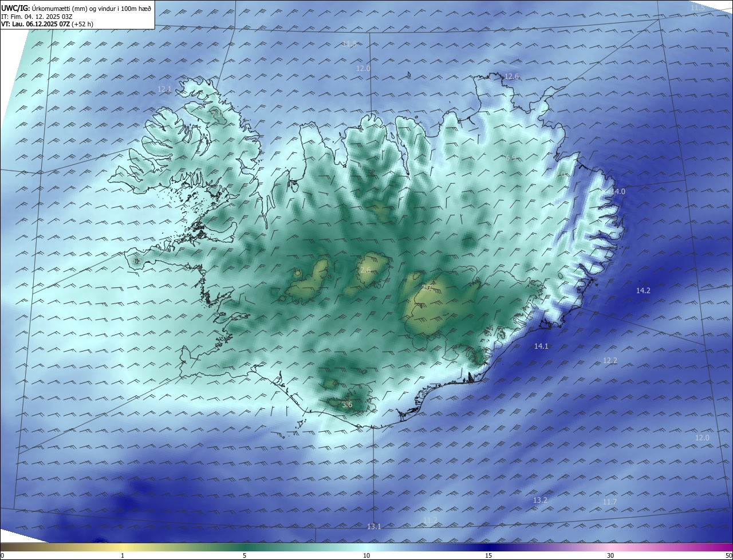Click the 12.6 value label on the map
733x560 pixels.
[511, 76]
